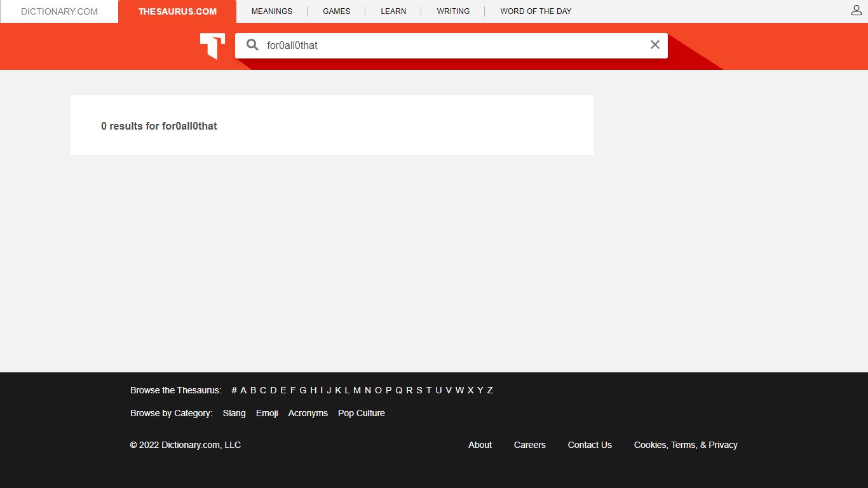Click the Thesaurus.com T logo icon

coord(212,46)
